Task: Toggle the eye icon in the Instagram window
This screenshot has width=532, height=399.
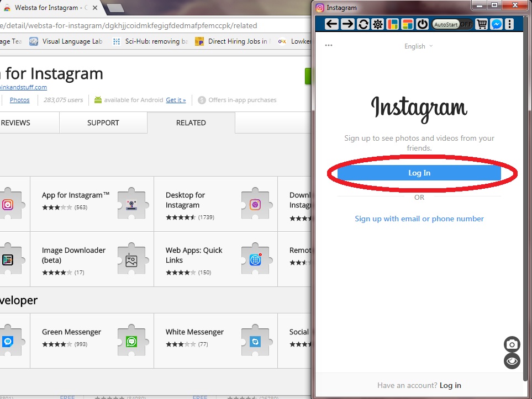Action: 512,361
